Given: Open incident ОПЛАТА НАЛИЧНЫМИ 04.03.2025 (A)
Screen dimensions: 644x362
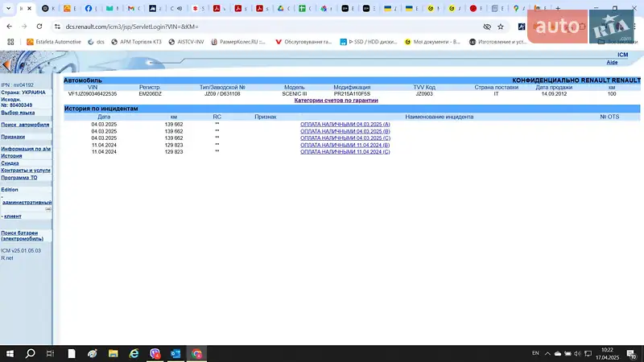Looking at the screenshot, I should click(x=345, y=125).
